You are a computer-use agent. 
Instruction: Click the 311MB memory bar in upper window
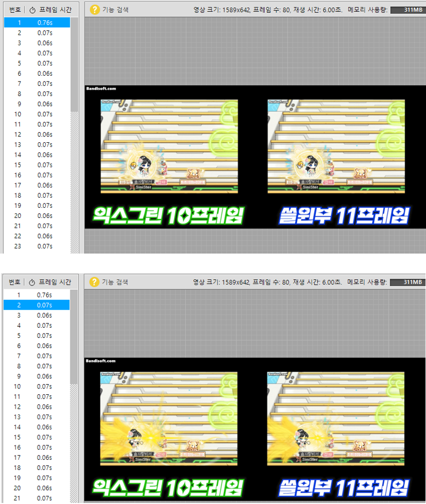coord(408,10)
